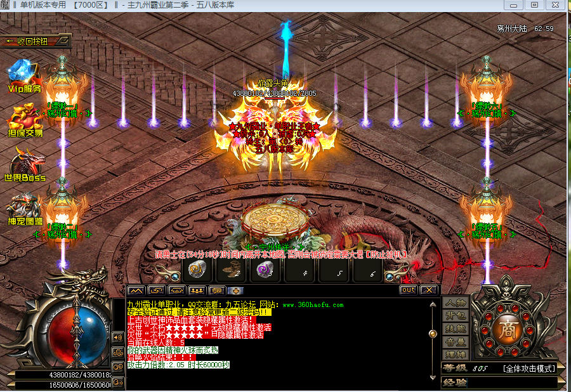
Task: Click the 宁州传送 golden teleport disc
Action: [x=275, y=220]
